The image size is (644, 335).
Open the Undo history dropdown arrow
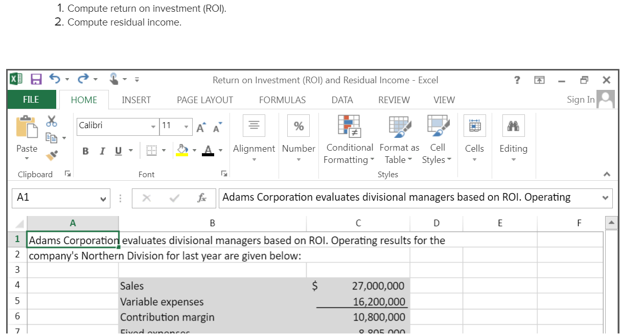pyautogui.click(x=67, y=80)
